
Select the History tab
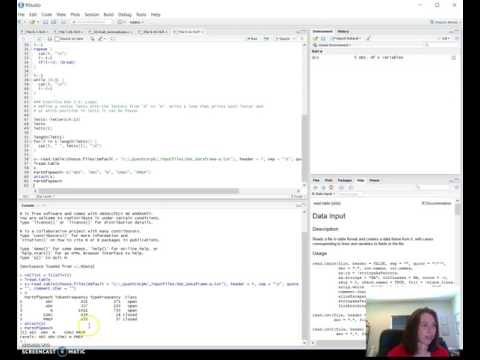(x=343, y=31)
